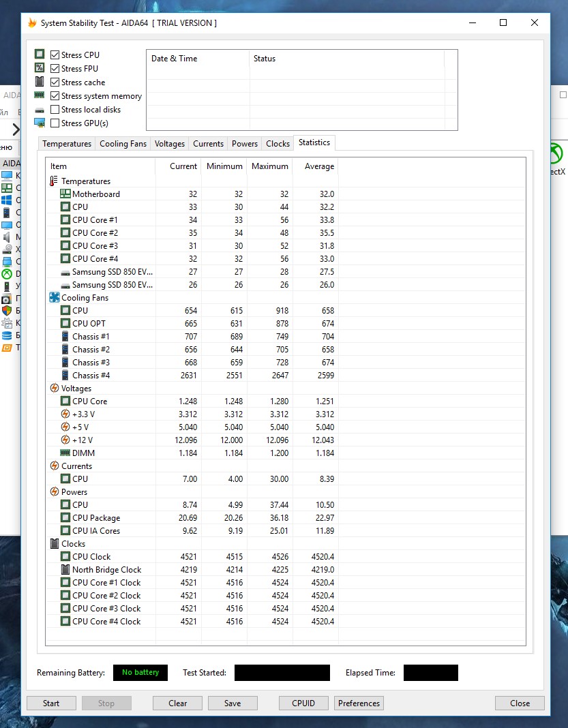This screenshot has height=728, width=568.
Task: Enable Stress GPU(s) checkbox
Action: [x=55, y=123]
